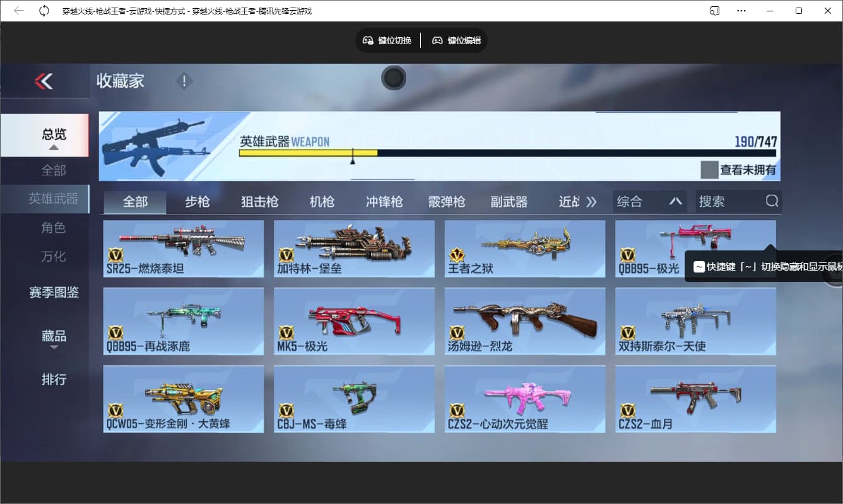Show more weapon tabs with double chevron

click(x=591, y=202)
